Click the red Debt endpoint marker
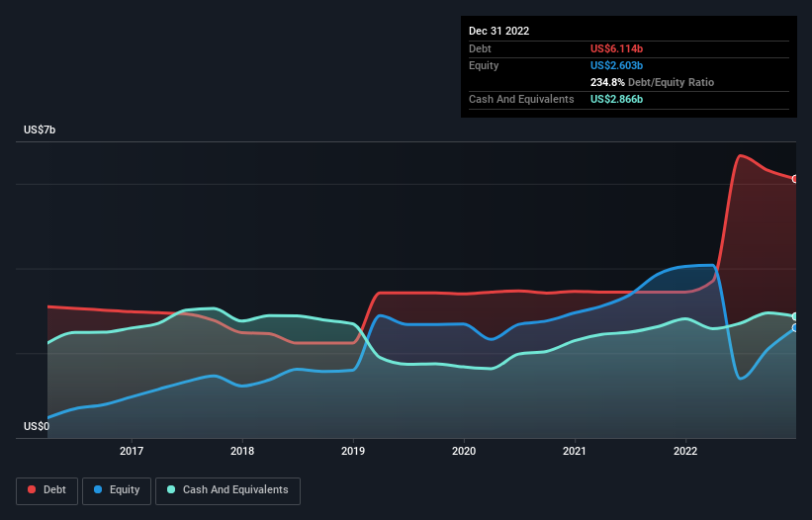The width and height of the screenshot is (812, 520). 795,179
